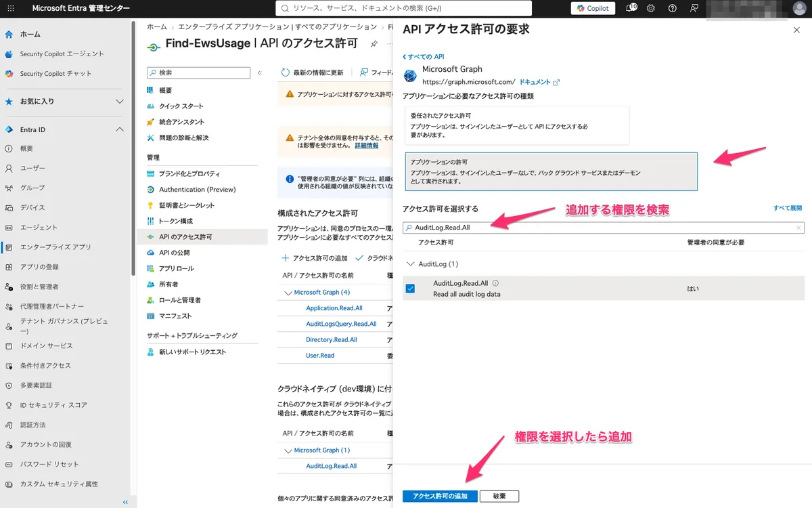Screen dimensions: 812x508
Task: Open settings gear in top bar
Action: [x=651, y=8]
